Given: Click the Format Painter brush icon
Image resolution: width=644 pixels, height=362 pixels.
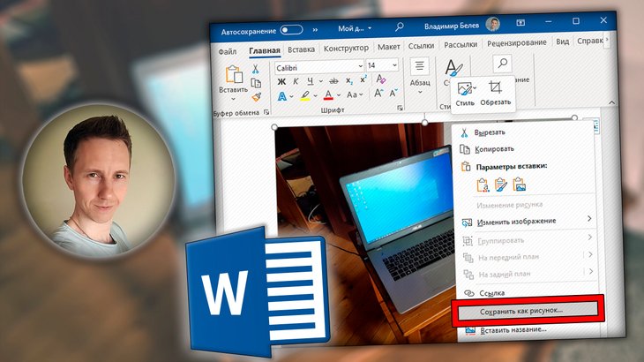Looking at the screenshot, I should [x=256, y=98].
